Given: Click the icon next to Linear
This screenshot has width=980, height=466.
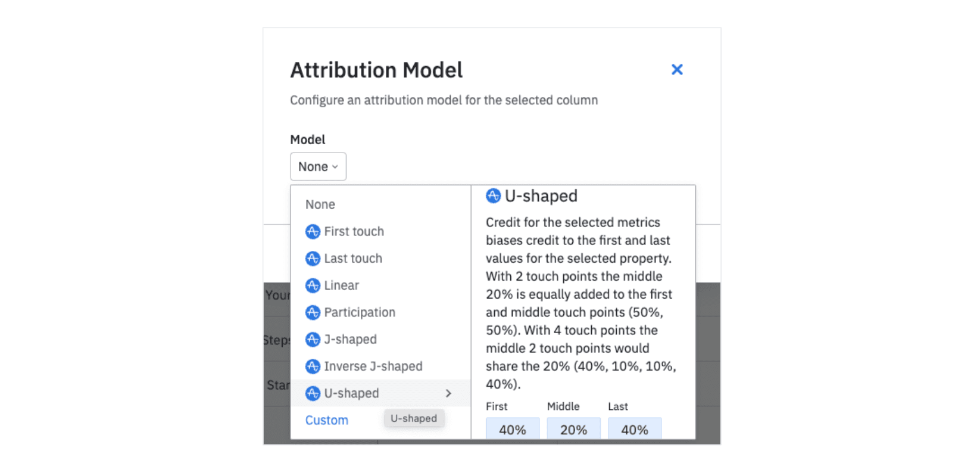Looking at the screenshot, I should (x=313, y=285).
